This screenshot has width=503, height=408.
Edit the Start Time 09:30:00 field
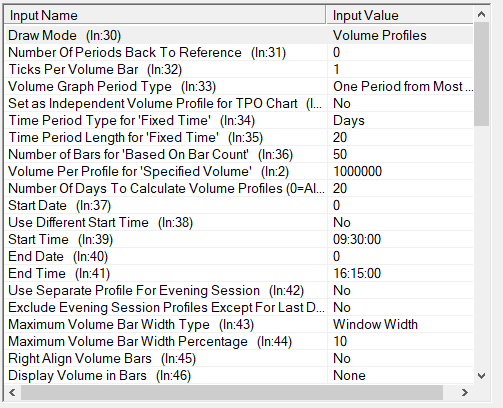(400, 239)
